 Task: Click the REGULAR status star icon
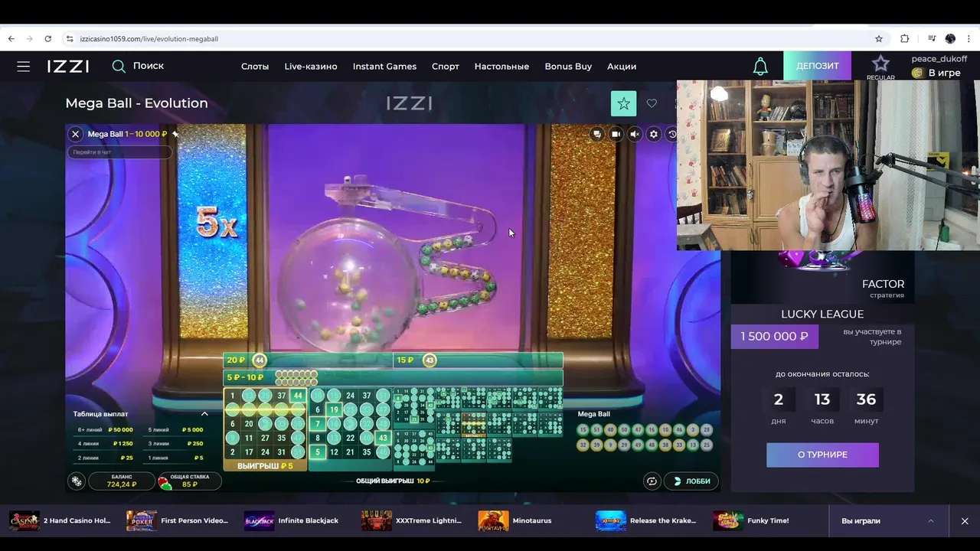(880, 64)
